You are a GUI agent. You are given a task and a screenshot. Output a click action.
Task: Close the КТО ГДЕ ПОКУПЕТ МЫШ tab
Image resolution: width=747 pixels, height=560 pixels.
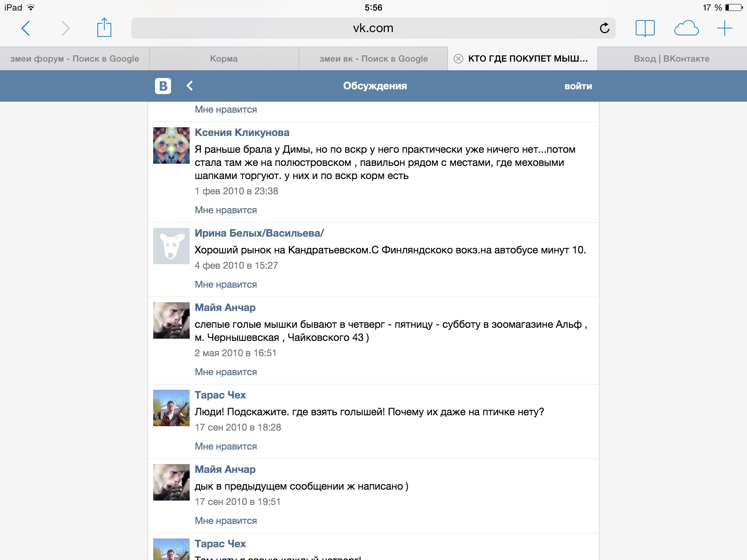(458, 59)
